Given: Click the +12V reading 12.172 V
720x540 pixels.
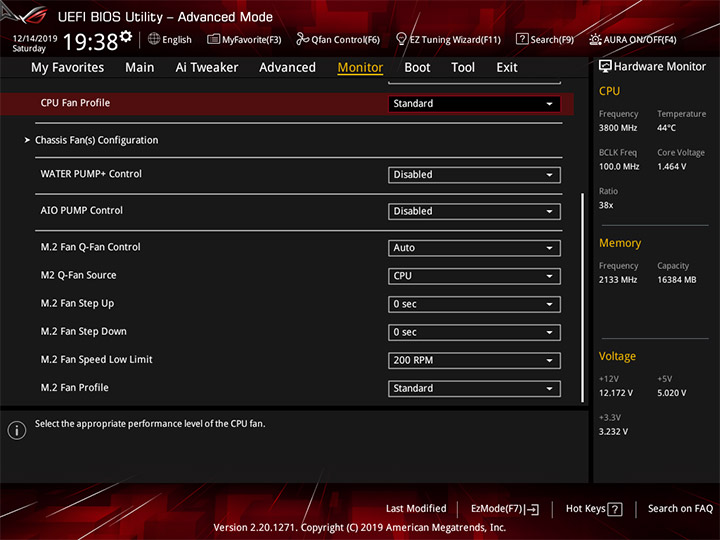Looking at the screenshot, I should tap(616, 393).
